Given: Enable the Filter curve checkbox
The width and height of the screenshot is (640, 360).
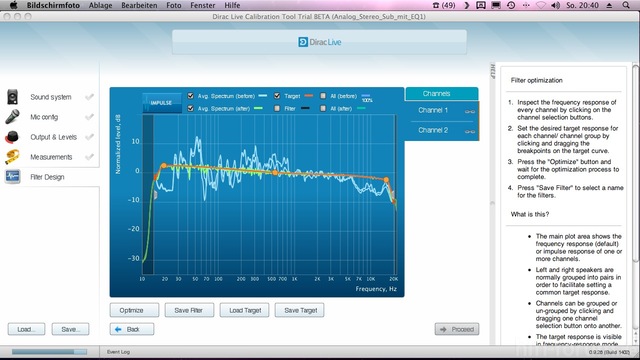Looking at the screenshot, I should click(x=277, y=109).
